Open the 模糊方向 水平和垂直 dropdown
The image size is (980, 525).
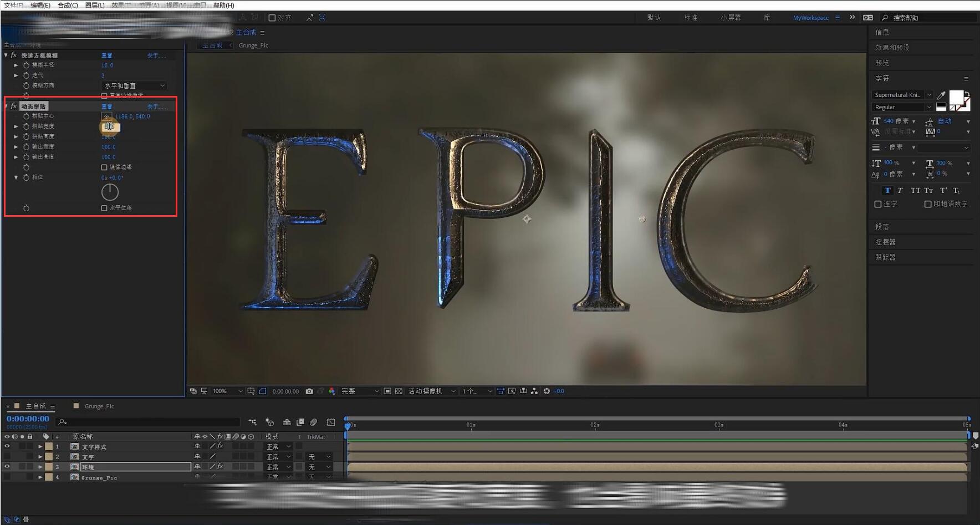pyautogui.click(x=134, y=86)
